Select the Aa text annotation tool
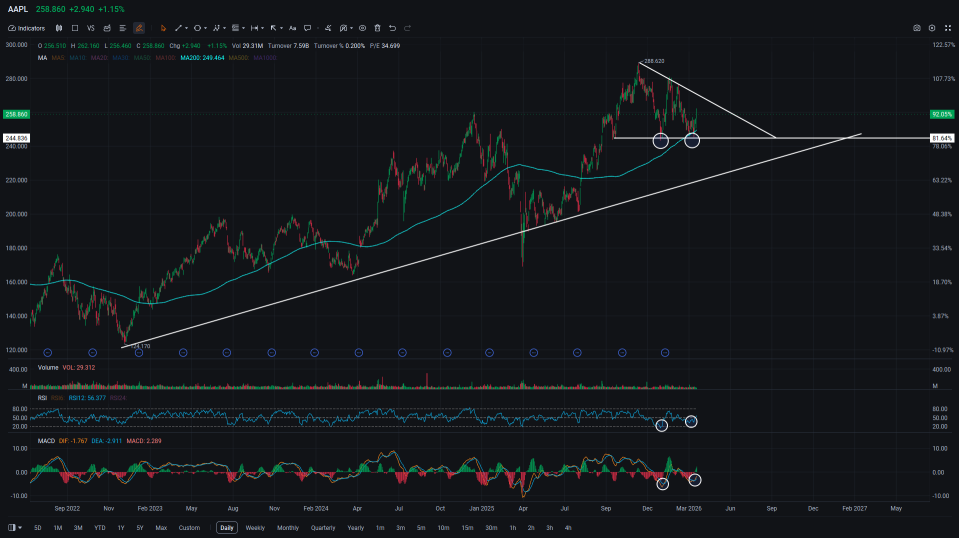This screenshot has width=959, height=538. point(292,28)
